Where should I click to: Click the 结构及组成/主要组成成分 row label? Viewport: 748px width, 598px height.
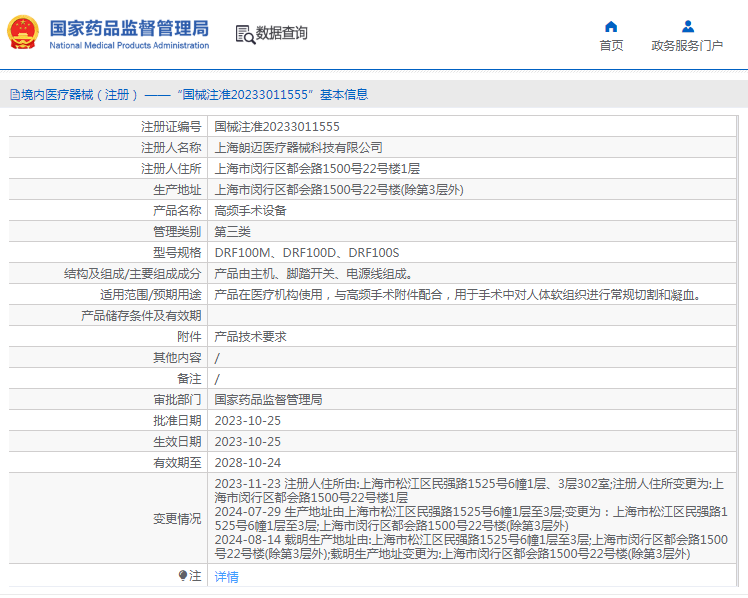pyautogui.click(x=133, y=273)
